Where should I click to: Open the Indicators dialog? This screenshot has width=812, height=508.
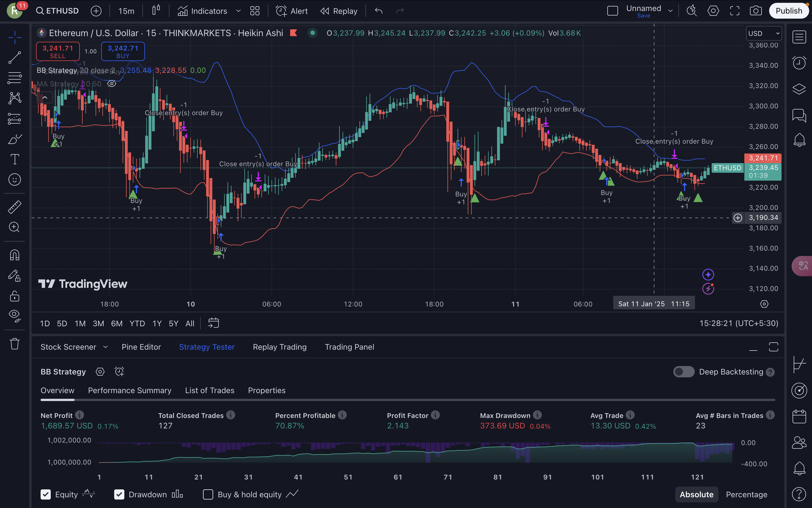pos(202,11)
